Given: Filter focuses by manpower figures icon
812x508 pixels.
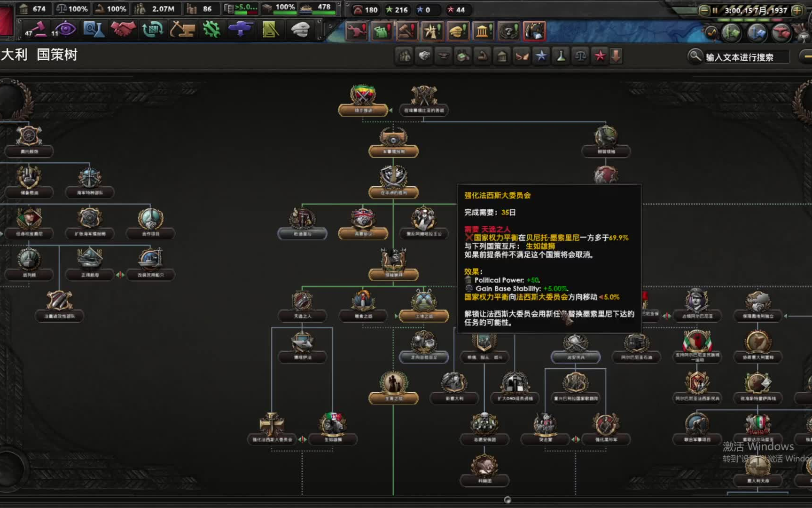Looking at the screenshot, I should 405,56.
